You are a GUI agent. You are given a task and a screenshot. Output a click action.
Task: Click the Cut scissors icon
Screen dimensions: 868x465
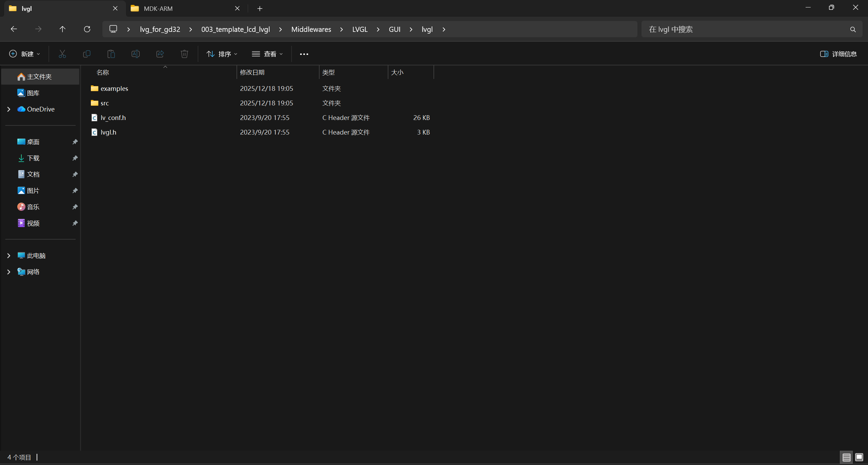tap(62, 54)
